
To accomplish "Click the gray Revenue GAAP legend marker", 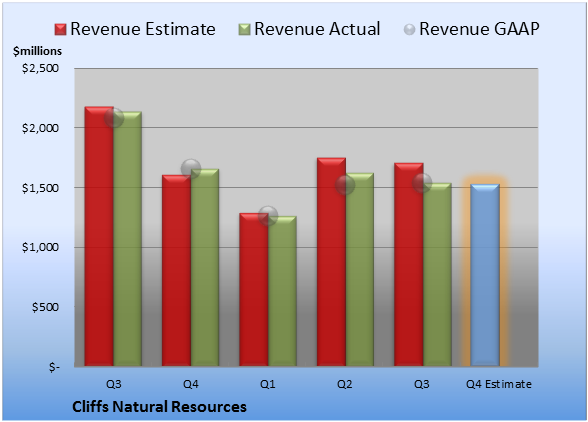I will coord(409,29).
